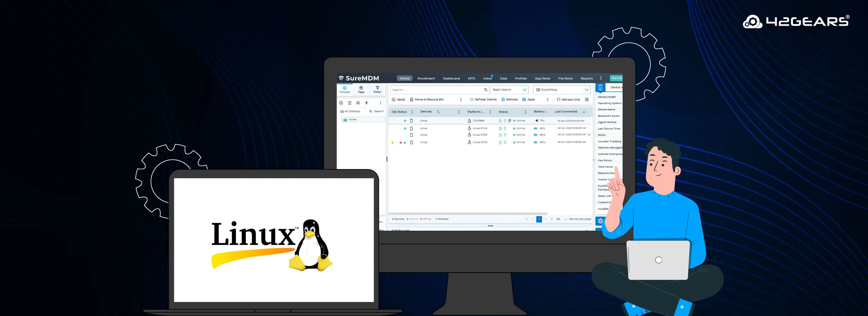Open the Devices column options menu
Image resolution: width=868 pixels, height=316 pixels.
(459, 112)
